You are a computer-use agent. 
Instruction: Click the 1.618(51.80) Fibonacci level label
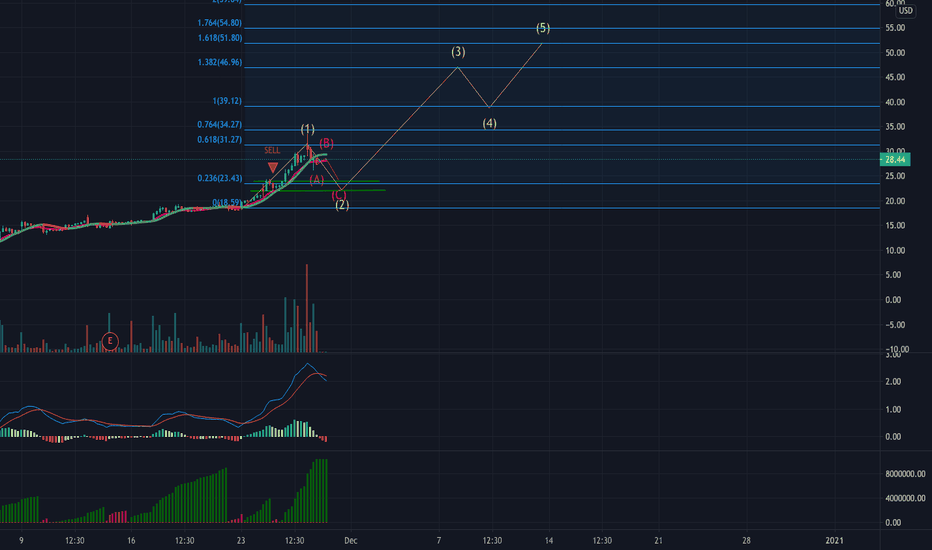(x=220, y=38)
